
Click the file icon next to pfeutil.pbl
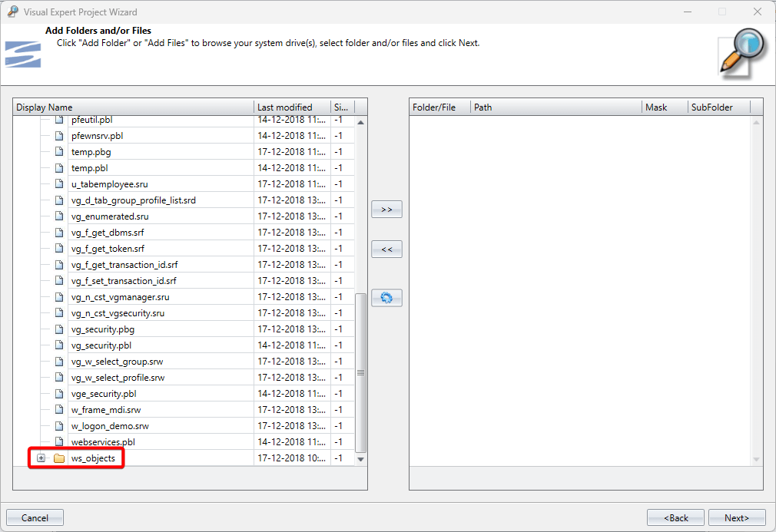[x=59, y=120]
